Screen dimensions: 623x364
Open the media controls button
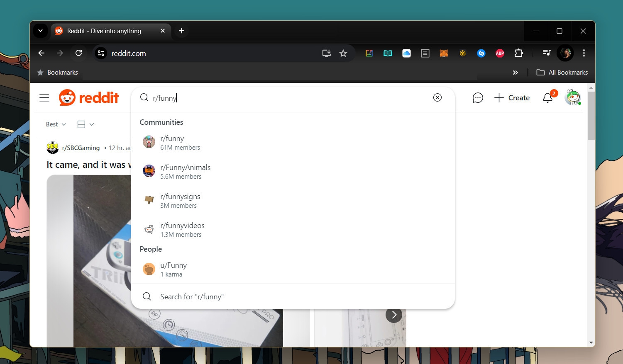546,53
